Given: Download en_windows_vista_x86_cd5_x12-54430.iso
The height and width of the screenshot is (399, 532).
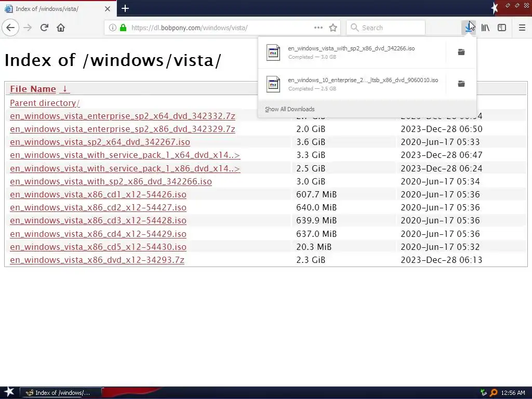Looking at the screenshot, I should 98,247.
